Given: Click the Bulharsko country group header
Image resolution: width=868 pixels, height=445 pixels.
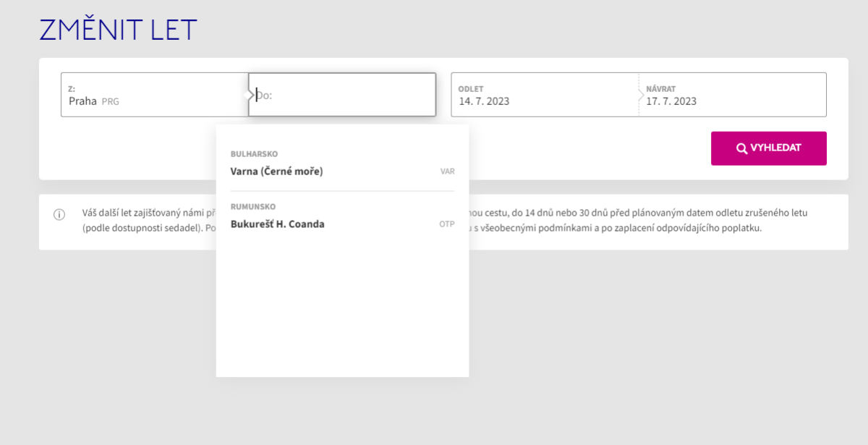Looking at the screenshot, I should coord(254,154).
